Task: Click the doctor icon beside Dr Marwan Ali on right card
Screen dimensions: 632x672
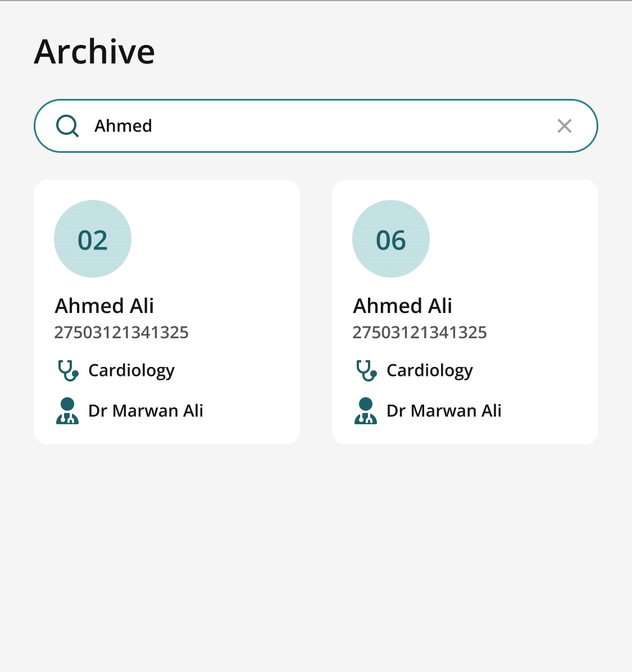Action: click(x=365, y=411)
